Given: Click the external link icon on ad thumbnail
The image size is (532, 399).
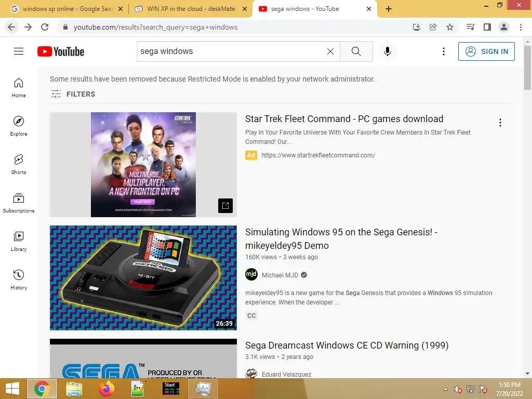Looking at the screenshot, I should tap(225, 206).
